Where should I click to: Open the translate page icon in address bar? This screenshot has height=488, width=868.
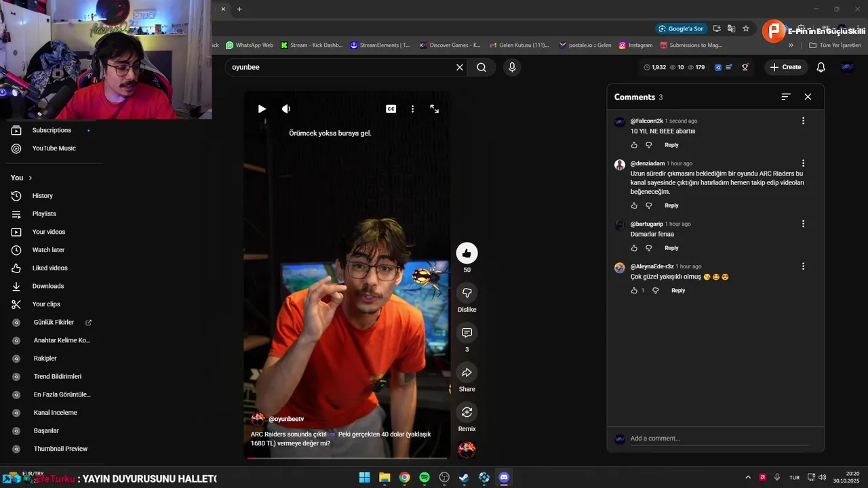(x=731, y=28)
